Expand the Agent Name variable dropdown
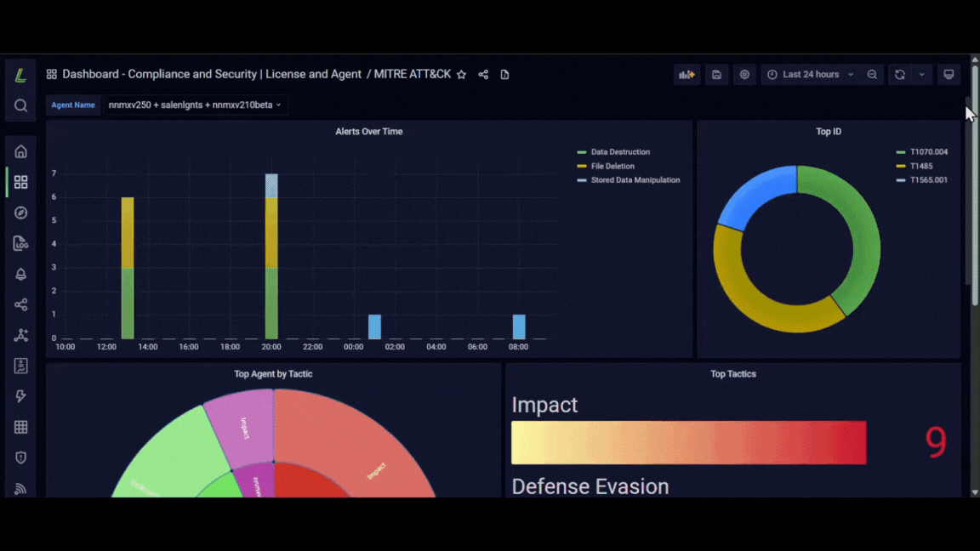 (x=194, y=105)
